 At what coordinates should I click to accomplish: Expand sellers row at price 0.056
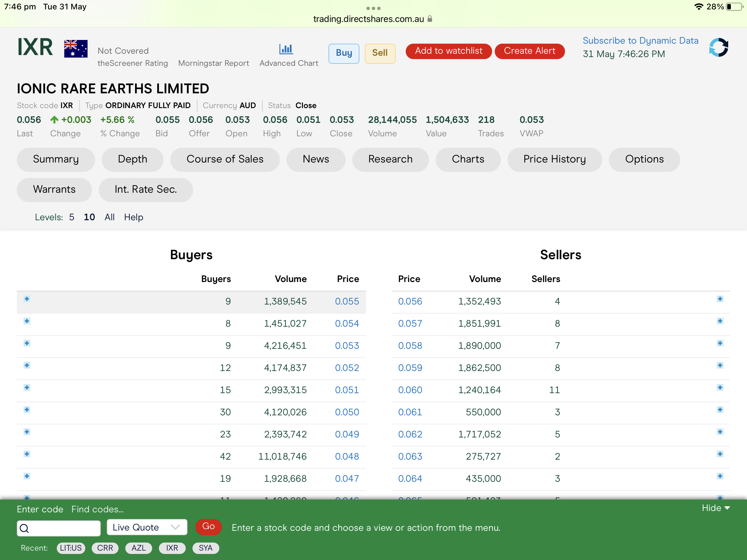720,299
